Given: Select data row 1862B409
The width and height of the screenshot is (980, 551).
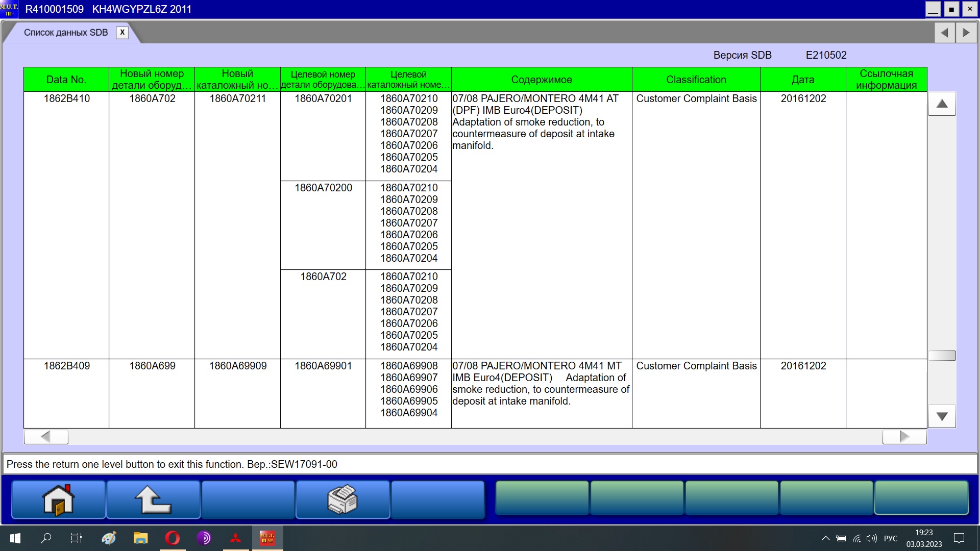Looking at the screenshot, I should pyautogui.click(x=66, y=366).
